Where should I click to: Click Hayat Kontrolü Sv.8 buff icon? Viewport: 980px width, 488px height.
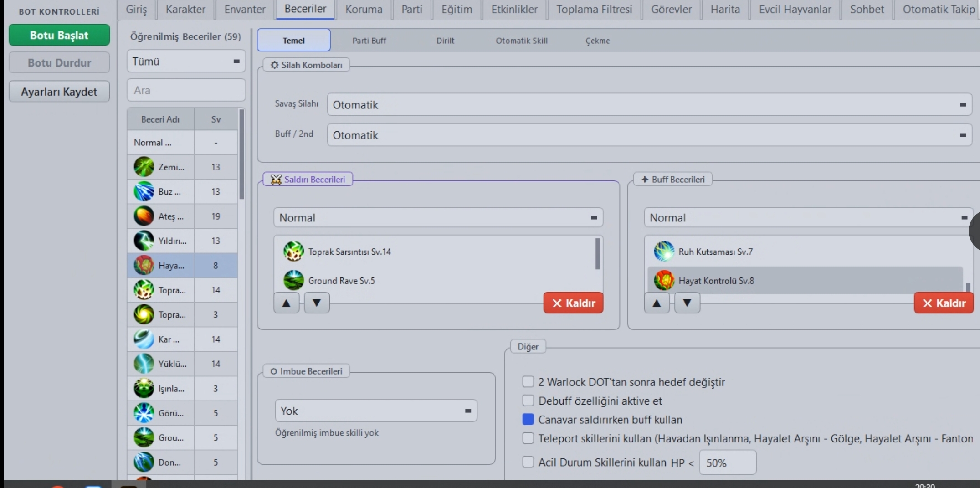[664, 280]
